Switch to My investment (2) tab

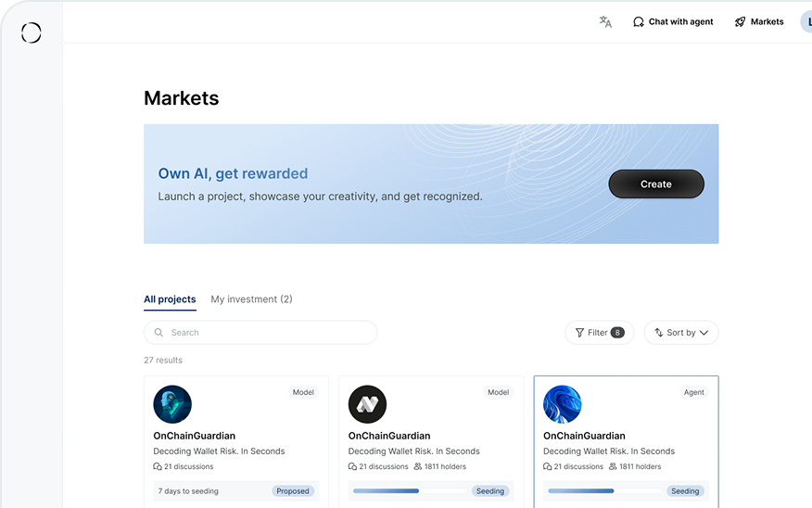(x=251, y=299)
